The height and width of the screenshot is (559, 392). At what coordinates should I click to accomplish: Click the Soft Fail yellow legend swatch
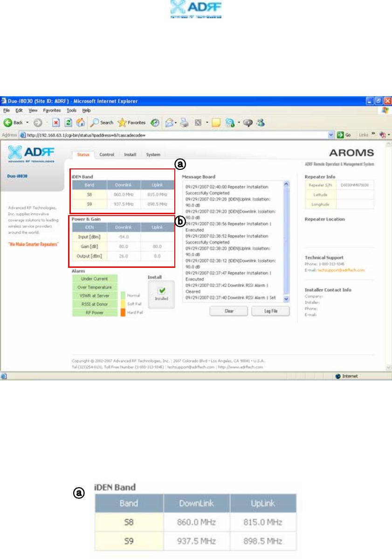(123, 304)
